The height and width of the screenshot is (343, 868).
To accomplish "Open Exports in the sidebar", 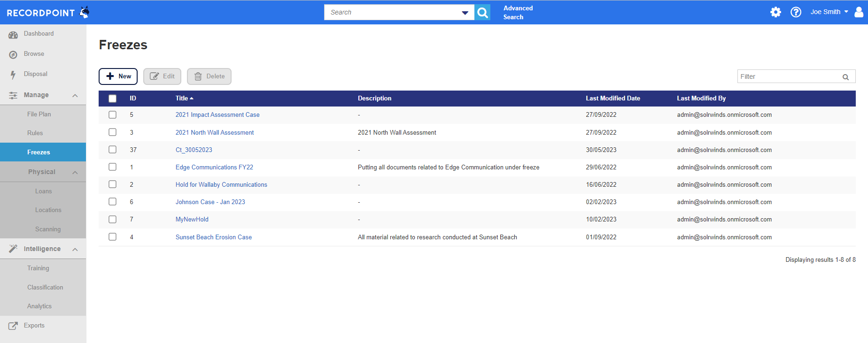I will pos(34,326).
